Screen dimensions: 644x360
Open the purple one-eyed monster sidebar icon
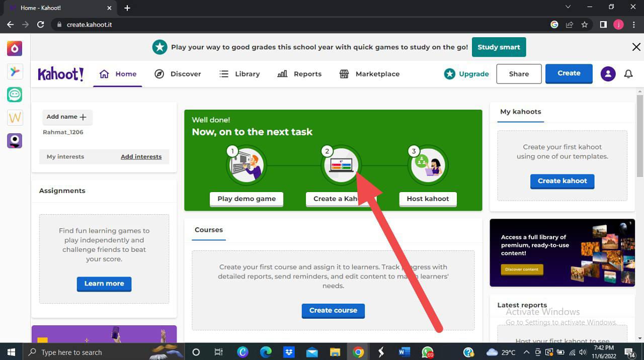click(x=15, y=141)
